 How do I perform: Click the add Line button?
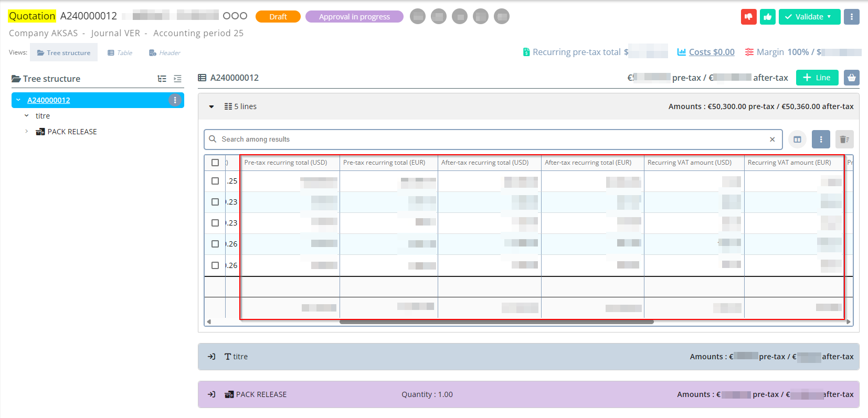pos(817,78)
